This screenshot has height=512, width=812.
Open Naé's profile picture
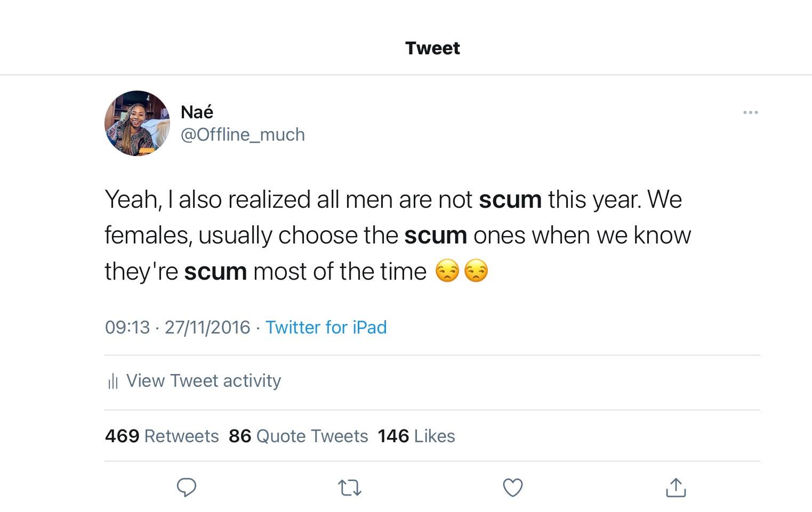[x=137, y=123]
